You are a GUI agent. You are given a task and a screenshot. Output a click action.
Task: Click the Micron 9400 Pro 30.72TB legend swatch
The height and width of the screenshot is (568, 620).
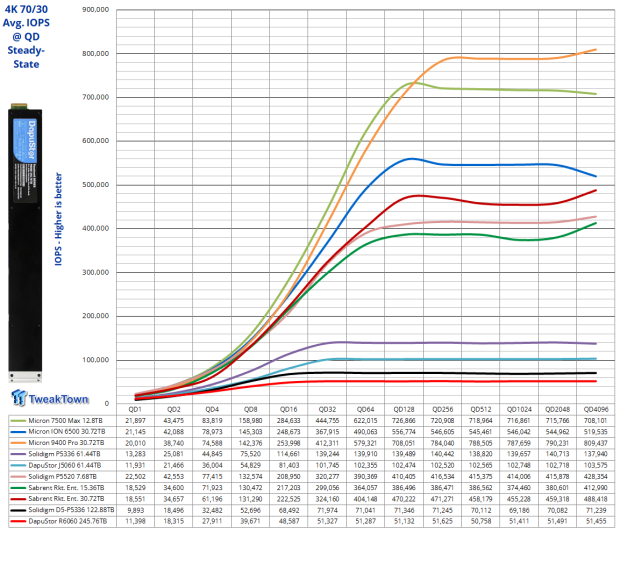click(x=18, y=443)
